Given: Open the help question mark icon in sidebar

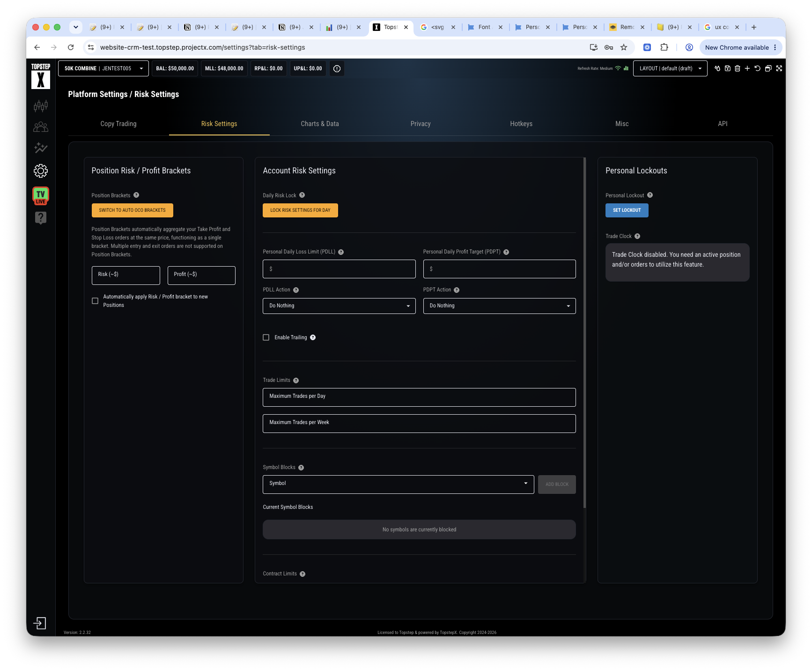Looking at the screenshot, I should pyautogui.click(x=41, y=218).
